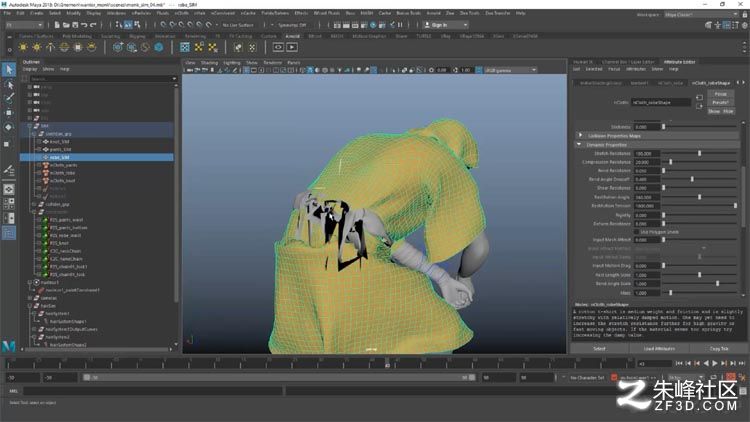Save the scene with the disk icon

point(75,25)
